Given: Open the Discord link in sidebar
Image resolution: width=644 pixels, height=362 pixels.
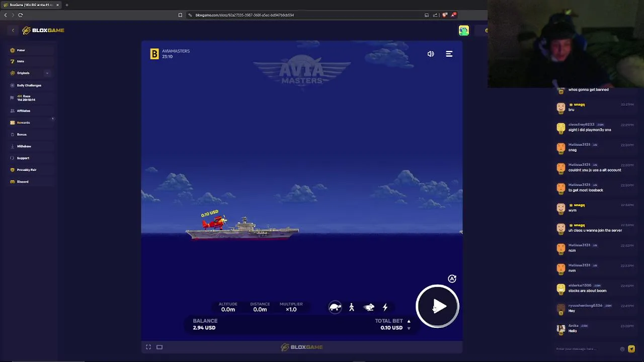Looking at the screenshot, I should coord(30,182).
